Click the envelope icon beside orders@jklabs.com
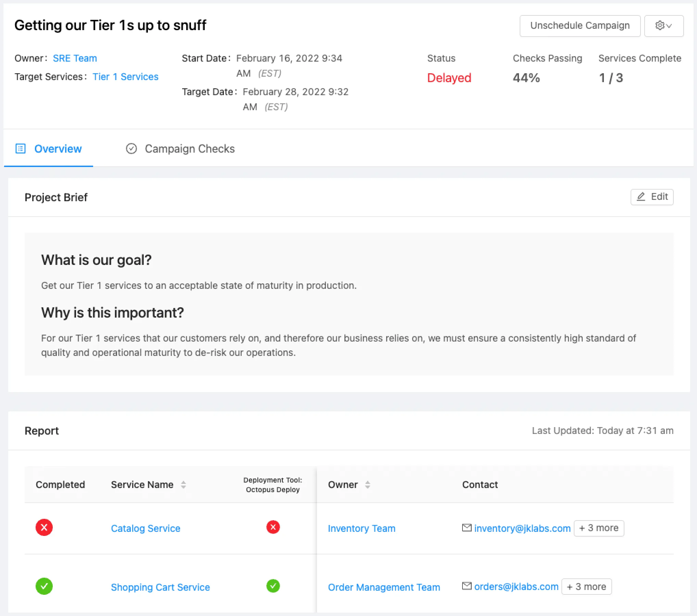Image resolution: width=697 pixels, height=616 pixels. coord(467,586)
